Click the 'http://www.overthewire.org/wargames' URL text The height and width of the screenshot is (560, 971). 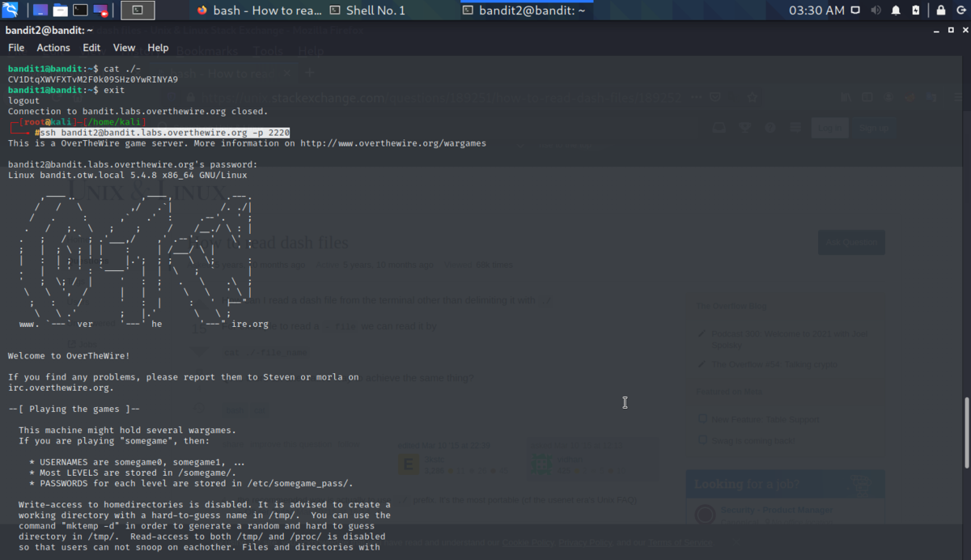[393, 143]
